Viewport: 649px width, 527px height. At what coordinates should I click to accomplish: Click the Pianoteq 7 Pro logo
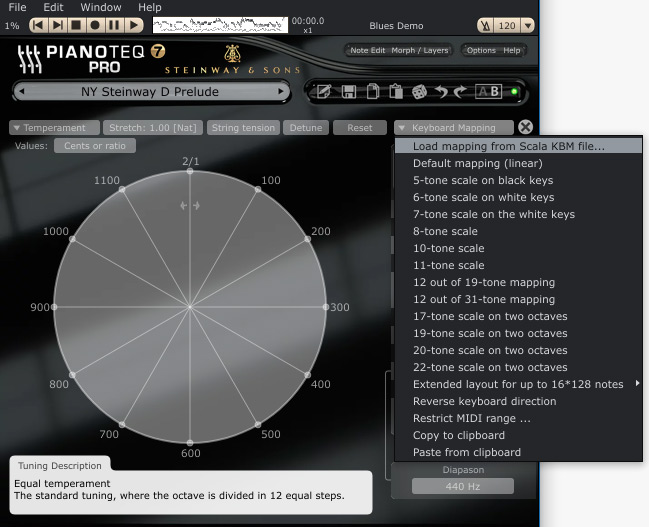click(91, 59)
